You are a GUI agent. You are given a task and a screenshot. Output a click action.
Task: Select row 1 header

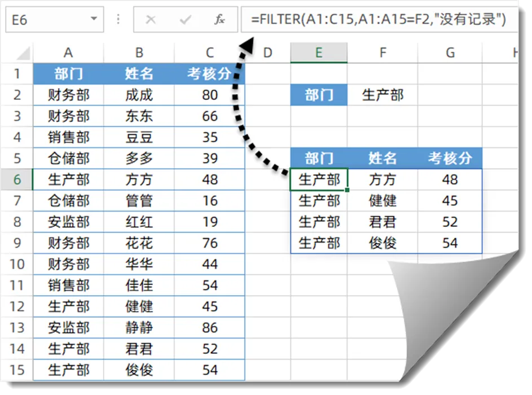[x=17, y=74]
